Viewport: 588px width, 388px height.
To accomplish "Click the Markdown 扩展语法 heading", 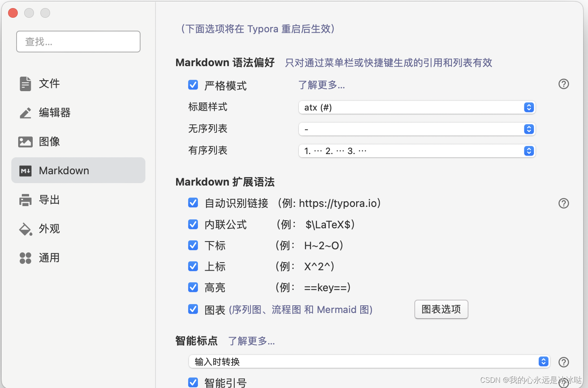I will point(225,182).
